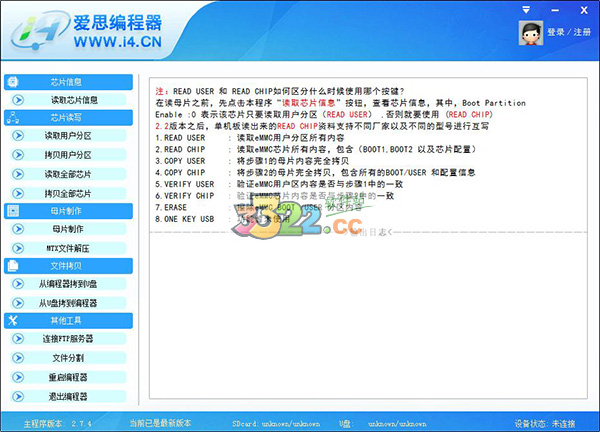Click the arrow icon beside 连接FTP服务器
600x432 pixels.
(x=18, y=338)
